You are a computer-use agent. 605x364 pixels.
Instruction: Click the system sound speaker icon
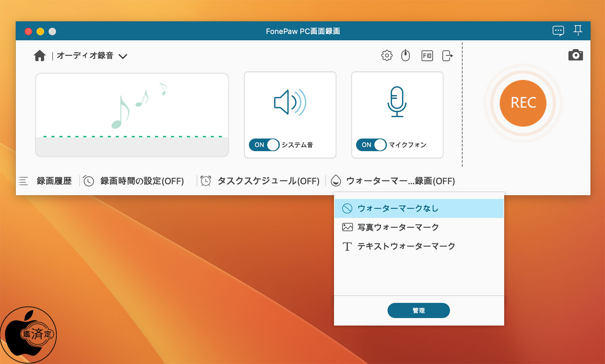290,102
